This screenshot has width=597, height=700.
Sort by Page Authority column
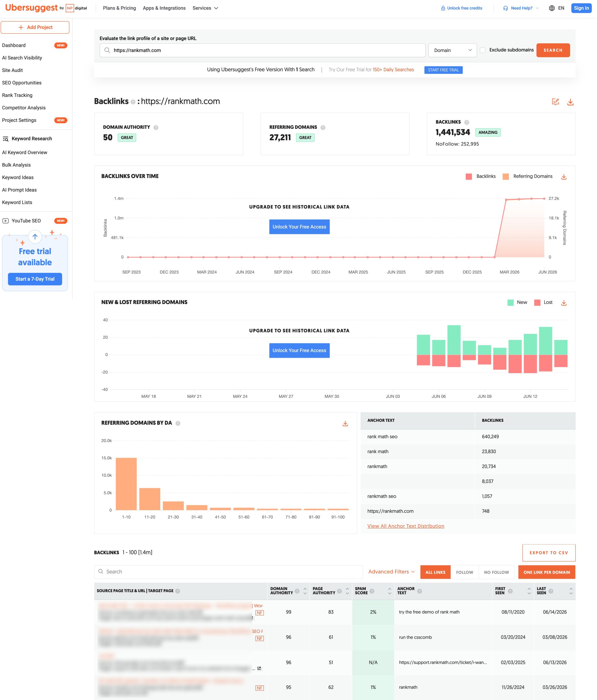[347, 591]
